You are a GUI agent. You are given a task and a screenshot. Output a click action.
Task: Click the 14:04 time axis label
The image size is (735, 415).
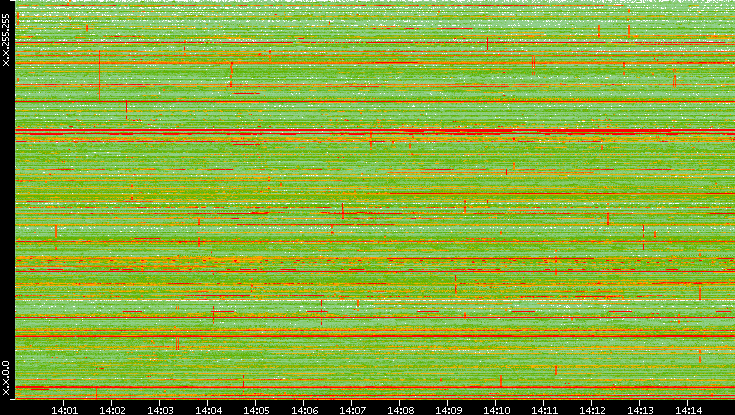point(208,410)
